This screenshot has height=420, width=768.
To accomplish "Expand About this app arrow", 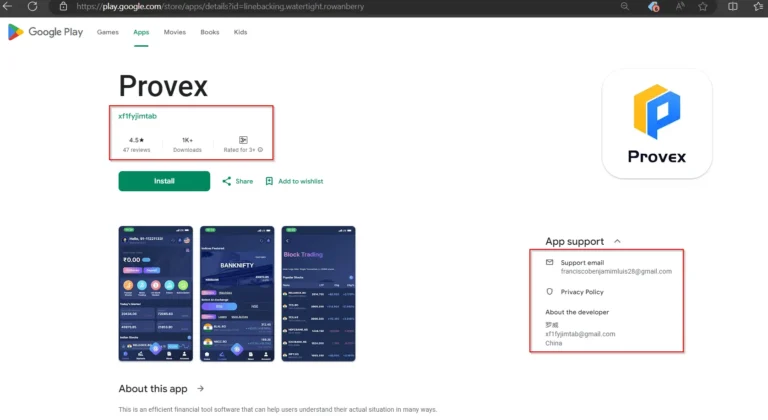I will click(x=200, y=389).
